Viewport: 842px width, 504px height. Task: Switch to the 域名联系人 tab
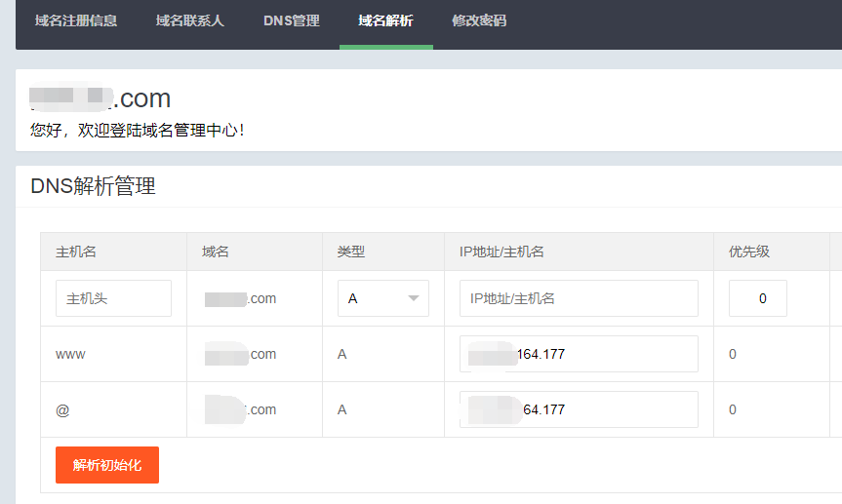[190, 20]
